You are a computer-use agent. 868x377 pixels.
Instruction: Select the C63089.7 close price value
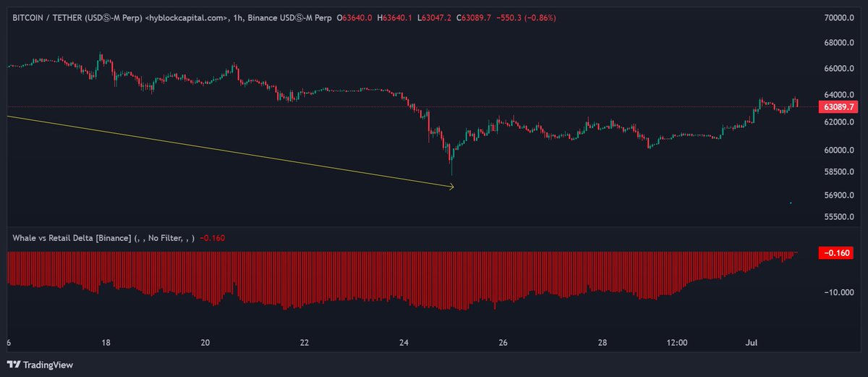tap(475, 17)
